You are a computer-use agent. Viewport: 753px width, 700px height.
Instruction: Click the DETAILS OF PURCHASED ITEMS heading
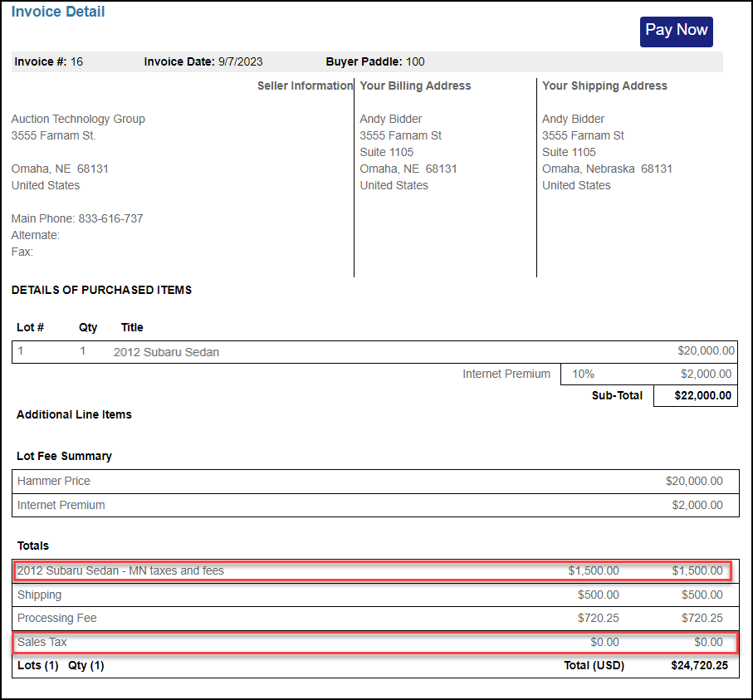pyautogui.click(x=102, y=290)
